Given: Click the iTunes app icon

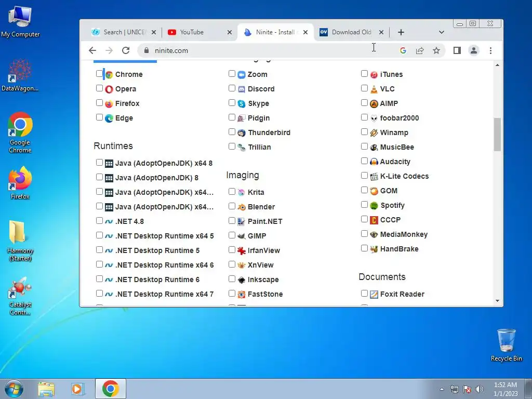Looking at the screenshot, I should pyautogui.click(x=374, y=75).
